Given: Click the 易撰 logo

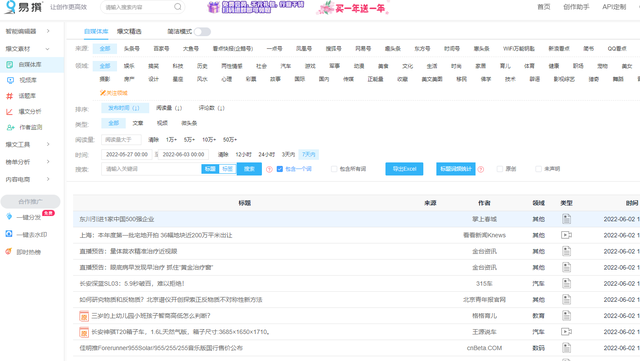Looking at the screenshot, I should point(23,7).
